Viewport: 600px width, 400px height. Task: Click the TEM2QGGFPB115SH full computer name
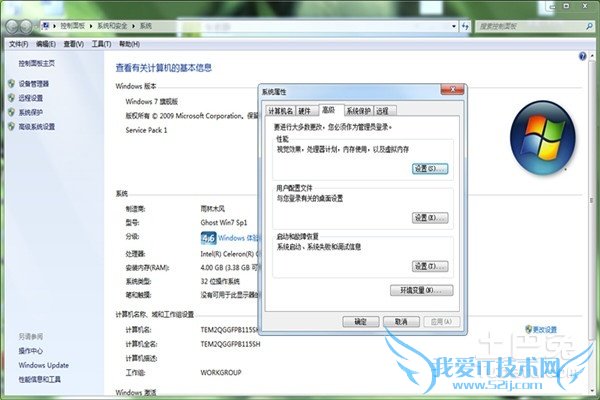point(230,344)
